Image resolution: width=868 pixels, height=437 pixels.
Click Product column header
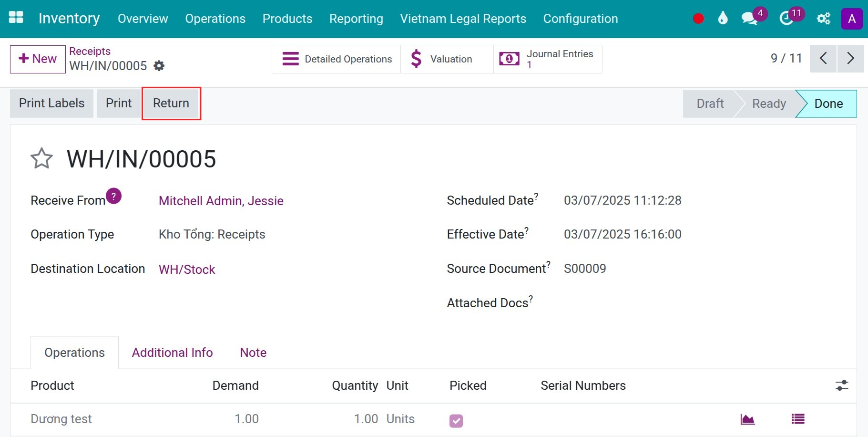pyautogui.click(x=52, y=385)
